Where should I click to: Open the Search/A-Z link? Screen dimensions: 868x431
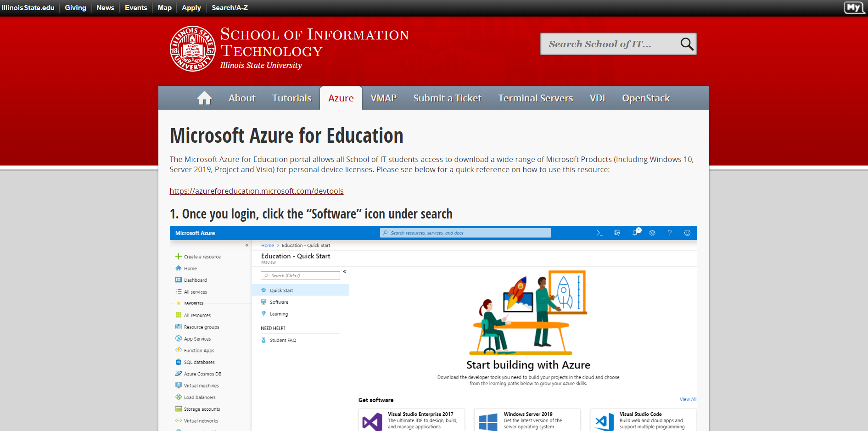point(230,8)
